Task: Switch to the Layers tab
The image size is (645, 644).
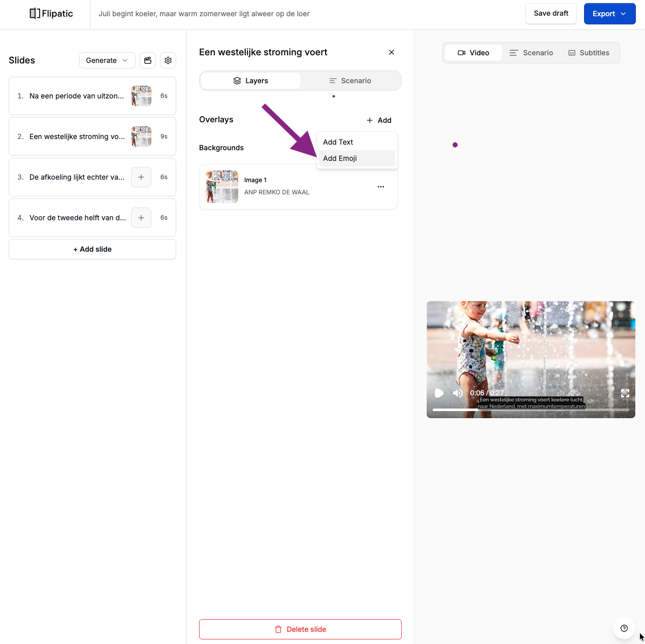Action: click(x=251, y=81)
